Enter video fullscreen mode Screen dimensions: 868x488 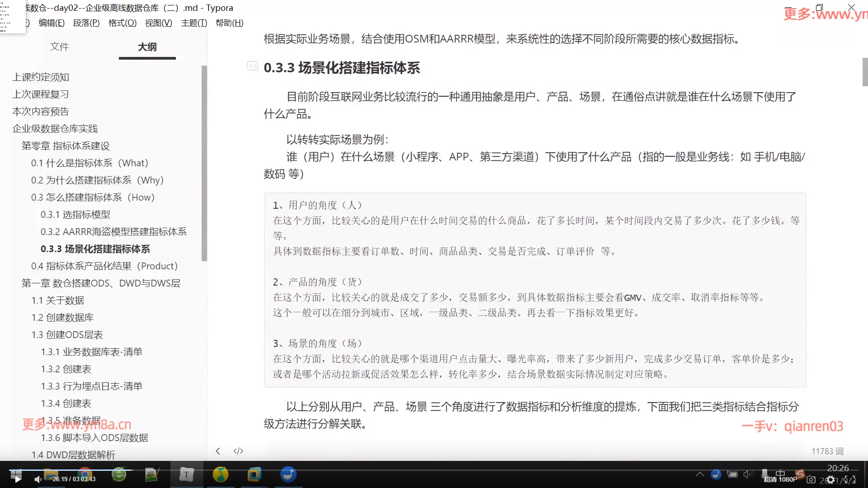(850, 479)
